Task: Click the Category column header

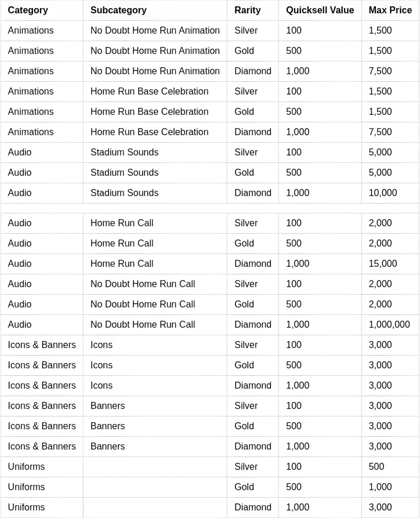Action: coord(28,10)
